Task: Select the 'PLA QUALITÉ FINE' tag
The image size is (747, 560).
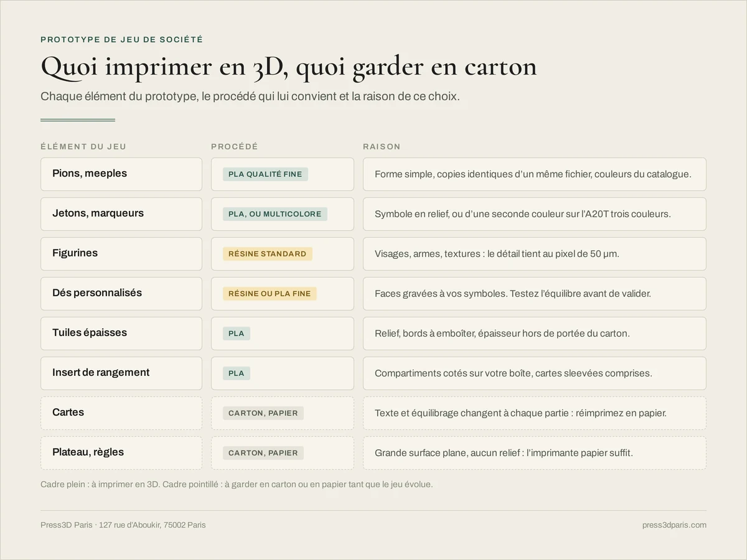Action: (265, 174)
